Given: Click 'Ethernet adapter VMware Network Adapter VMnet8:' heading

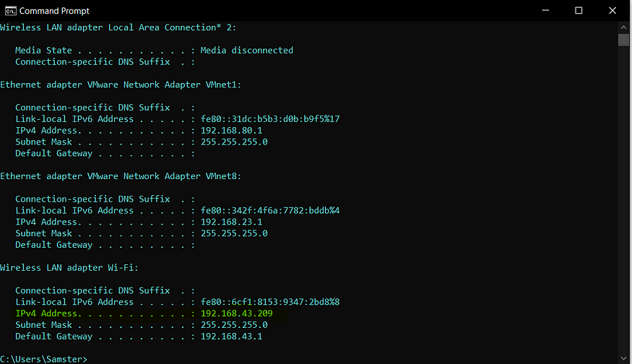Looking at the screenshot, I should (121, 176).
